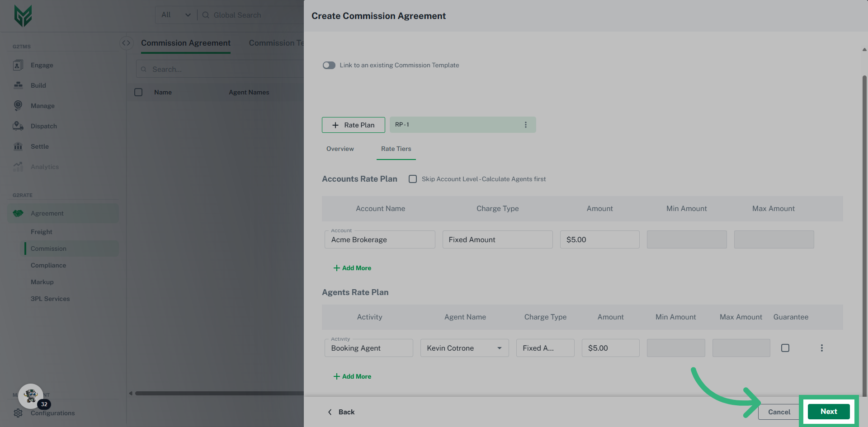Click Add More under Accounts Rate Plan

(x=352, y=267)
